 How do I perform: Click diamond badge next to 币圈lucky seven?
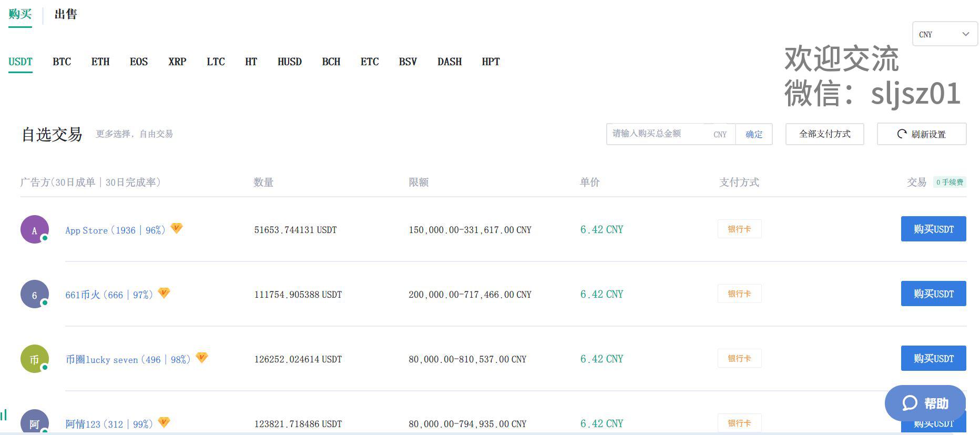tap(202, 358)
